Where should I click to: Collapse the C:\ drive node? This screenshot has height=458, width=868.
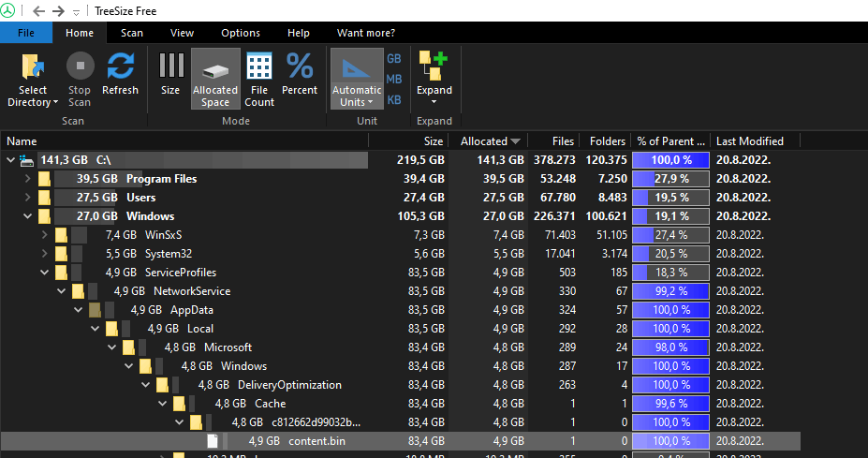tap(10, 160)
